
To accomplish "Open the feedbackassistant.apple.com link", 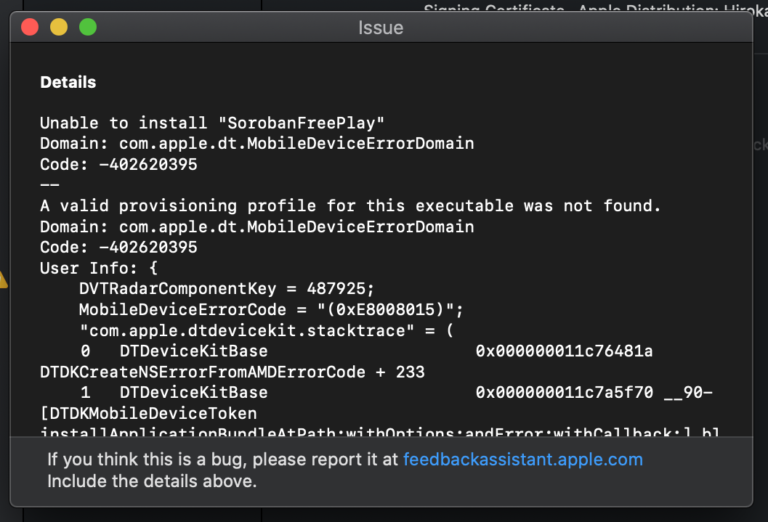I will coord(522,460).
